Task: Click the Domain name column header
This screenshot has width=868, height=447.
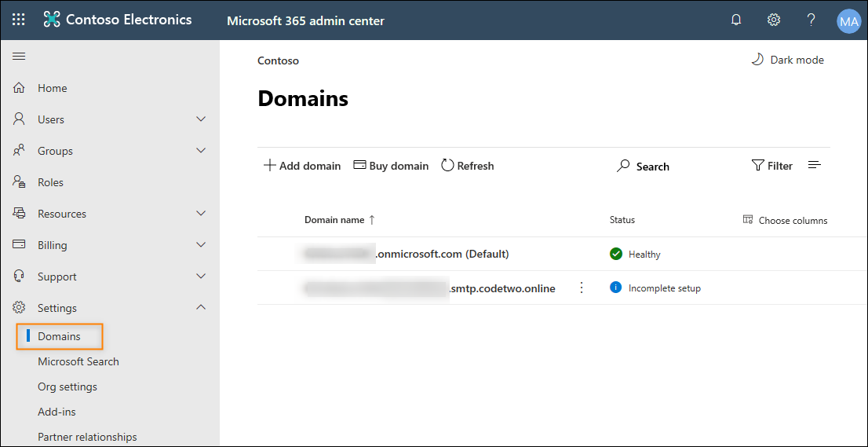Action: pyautogui.click(x=334, y=220)
